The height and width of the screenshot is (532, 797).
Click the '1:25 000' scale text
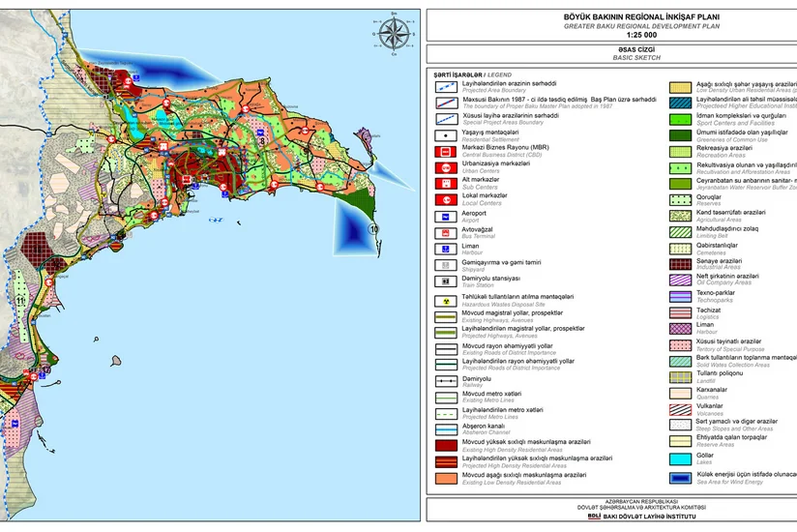click(641, 35)
